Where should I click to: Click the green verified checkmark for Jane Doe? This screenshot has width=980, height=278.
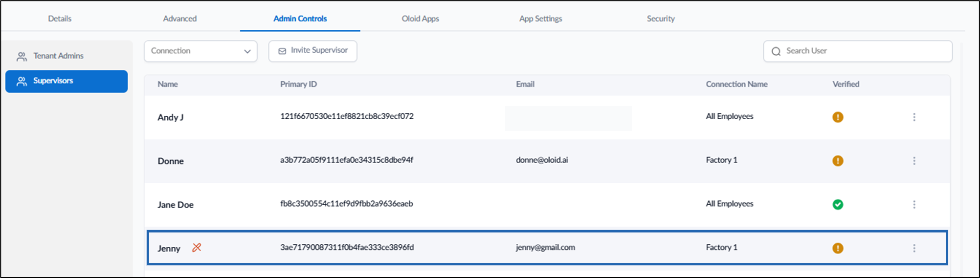point(838,205)
